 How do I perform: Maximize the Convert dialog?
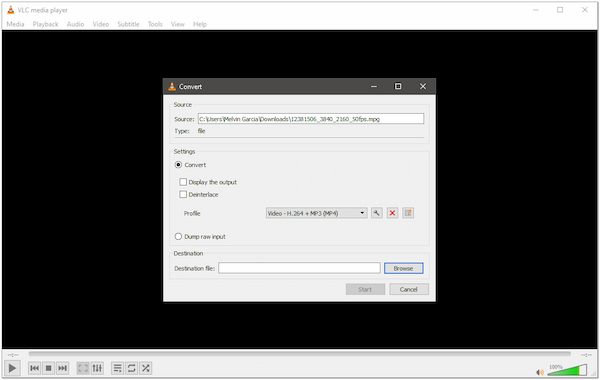[x=398, y=86]
